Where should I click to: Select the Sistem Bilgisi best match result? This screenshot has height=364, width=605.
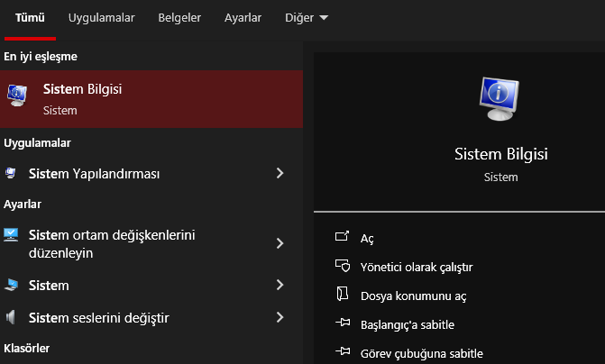click(x=151, y=98)
